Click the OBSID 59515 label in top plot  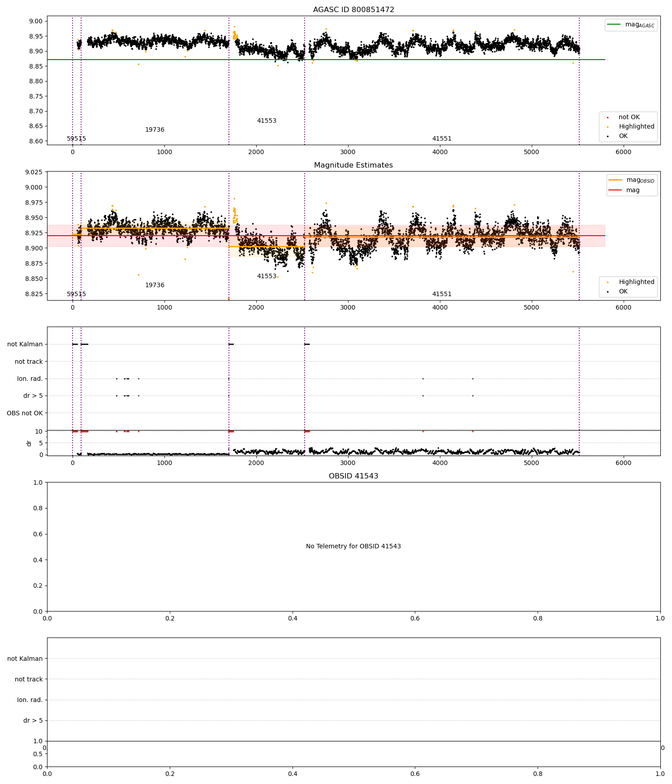click(x=76, y=139)
